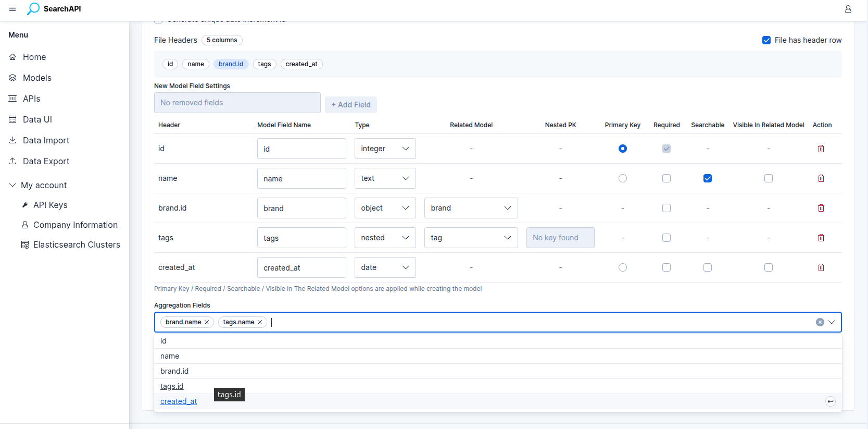The height and width of the screenshot is (429, 868).
Task: Open type dropdown for name field
Action: pos(385,178)
